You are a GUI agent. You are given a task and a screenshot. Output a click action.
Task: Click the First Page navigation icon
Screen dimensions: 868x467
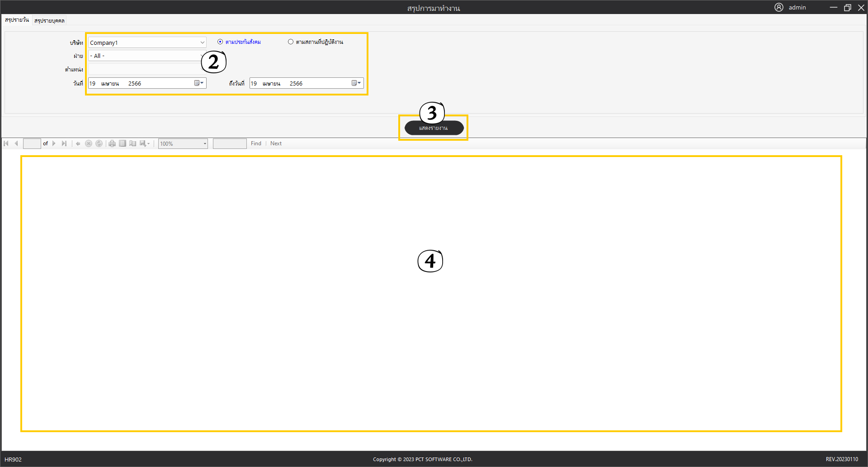tap(6, 143)
